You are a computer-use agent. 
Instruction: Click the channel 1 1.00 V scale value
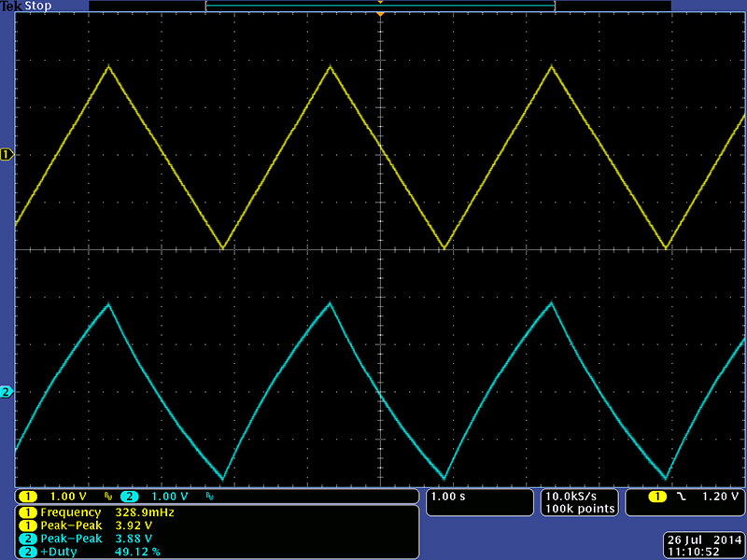(68, 497)
